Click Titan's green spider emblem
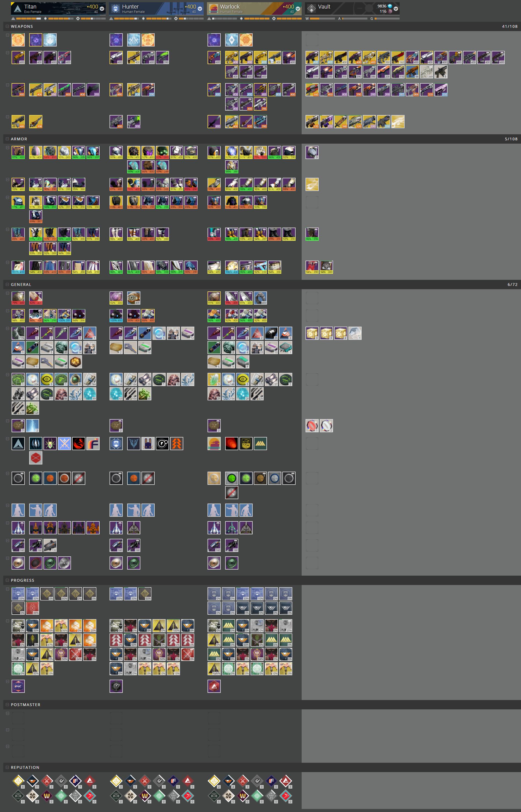Screen dimensions: 521x812 (50, 444)
